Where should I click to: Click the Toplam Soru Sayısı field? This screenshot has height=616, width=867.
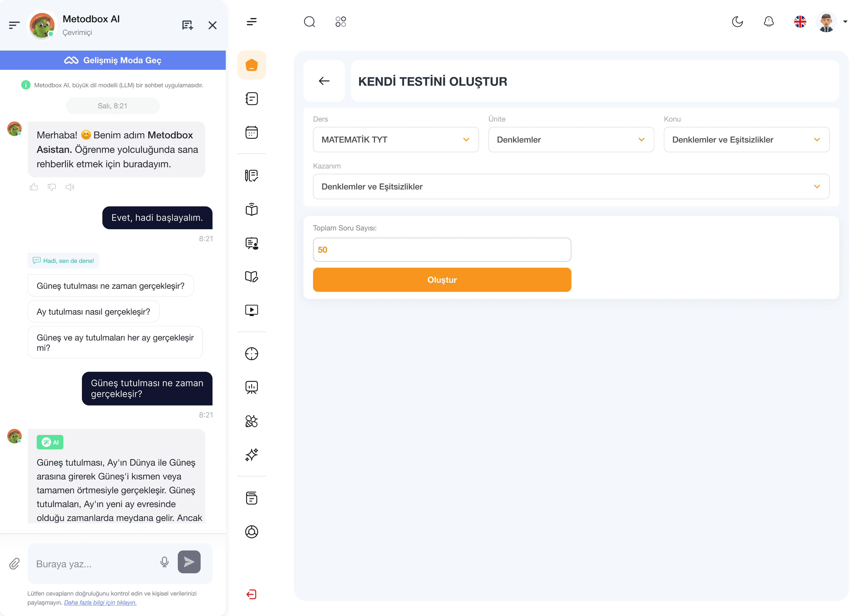[x=442, y=250]
